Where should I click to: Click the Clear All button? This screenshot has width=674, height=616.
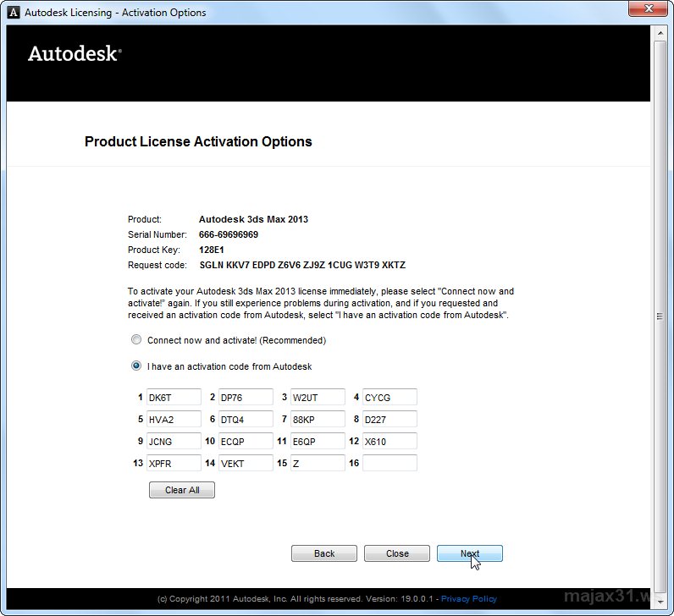click(x=182, y=490)
